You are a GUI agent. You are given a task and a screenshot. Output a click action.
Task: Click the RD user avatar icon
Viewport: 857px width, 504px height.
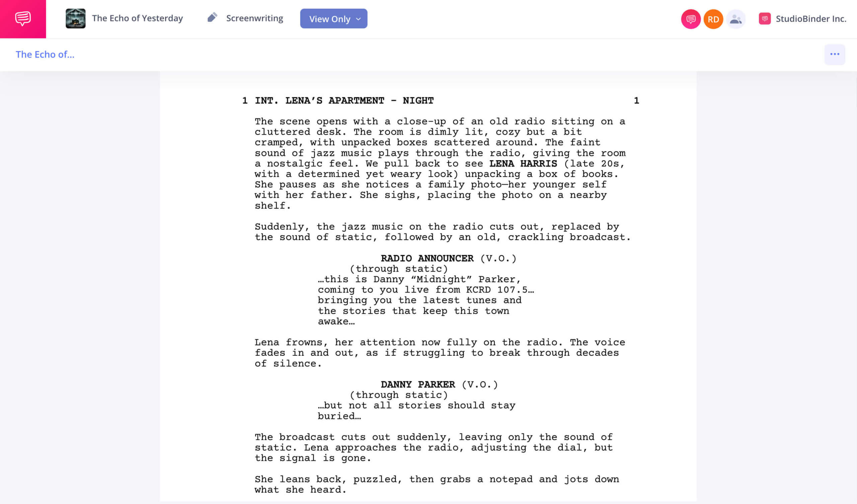click(x=713, y=19)
